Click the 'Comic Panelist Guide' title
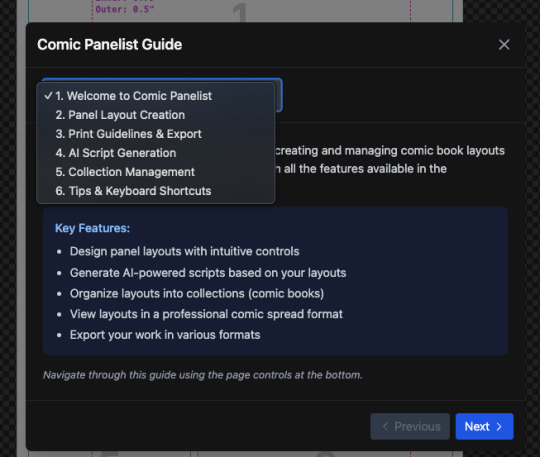 (110, 44)
